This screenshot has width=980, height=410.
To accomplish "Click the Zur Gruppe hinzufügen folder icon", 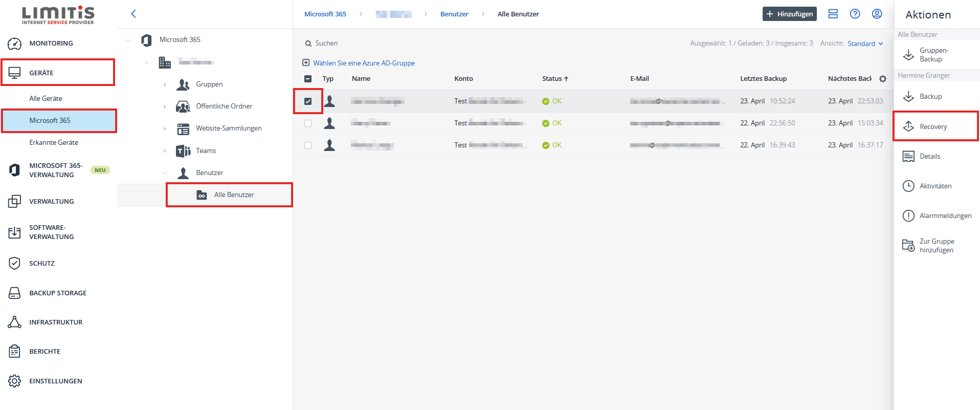I will [908, 245].
